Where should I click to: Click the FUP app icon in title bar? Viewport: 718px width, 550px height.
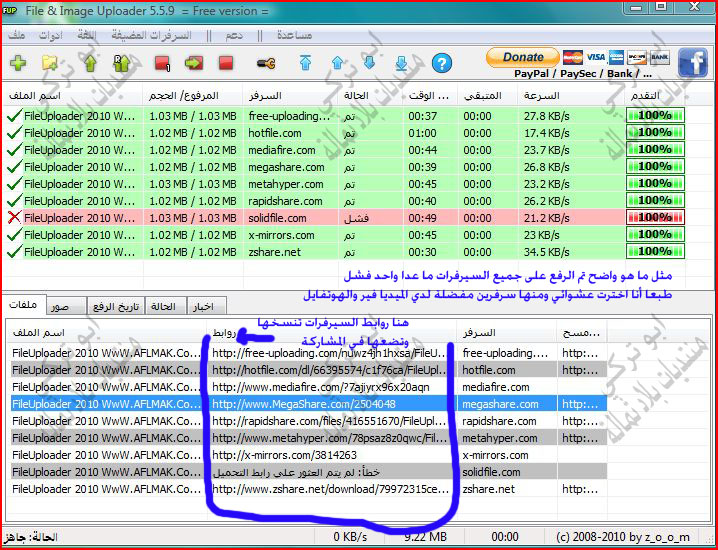click(x=10, y=10)
